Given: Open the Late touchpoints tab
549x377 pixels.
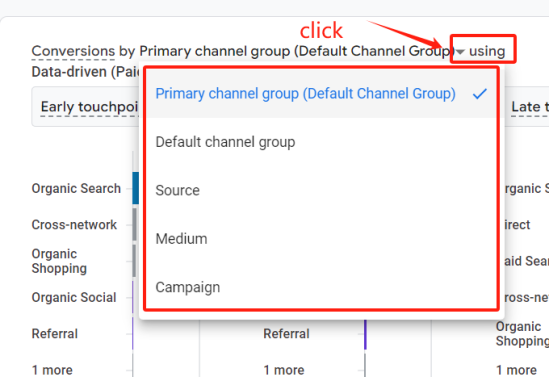Looking at the screenshot, I should pos(530,106).
